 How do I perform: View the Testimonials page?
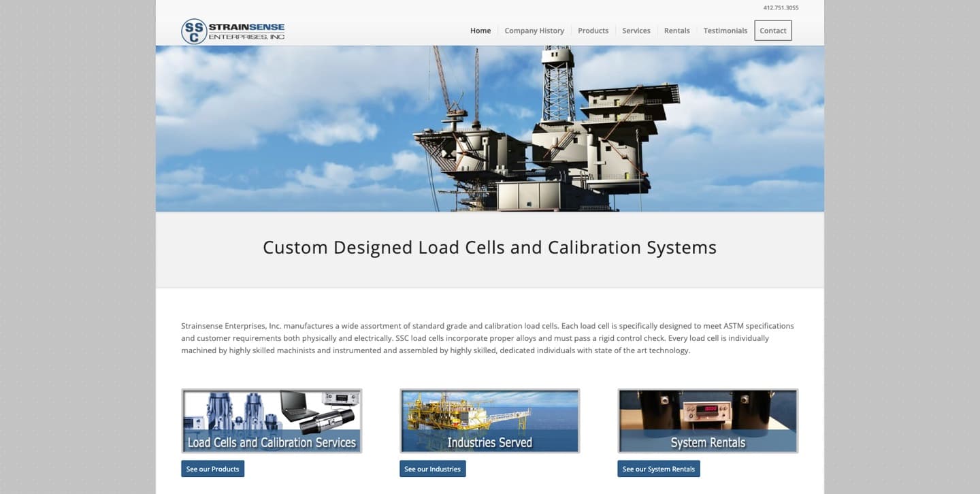click(725, 31)
